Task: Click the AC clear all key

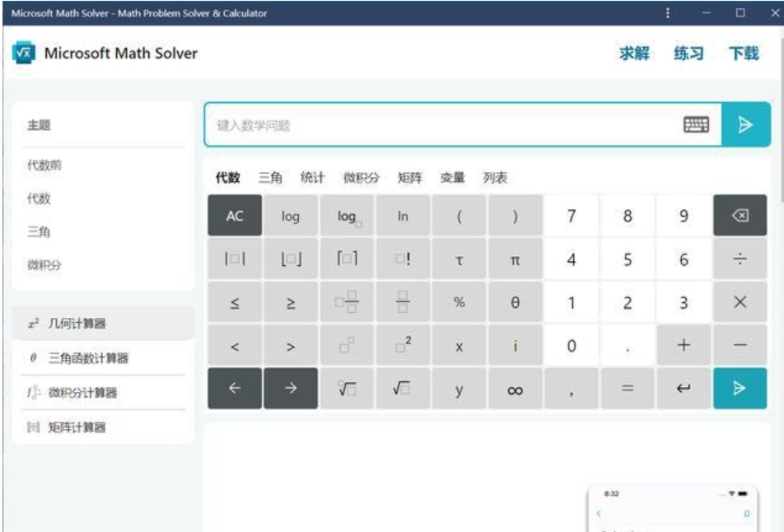Action: tap(235, 216)
